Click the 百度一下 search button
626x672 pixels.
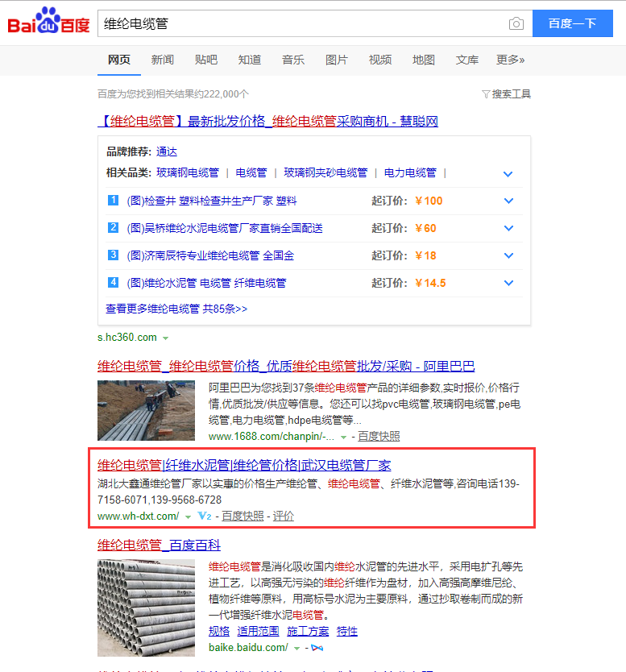click(x=573, y=23)
